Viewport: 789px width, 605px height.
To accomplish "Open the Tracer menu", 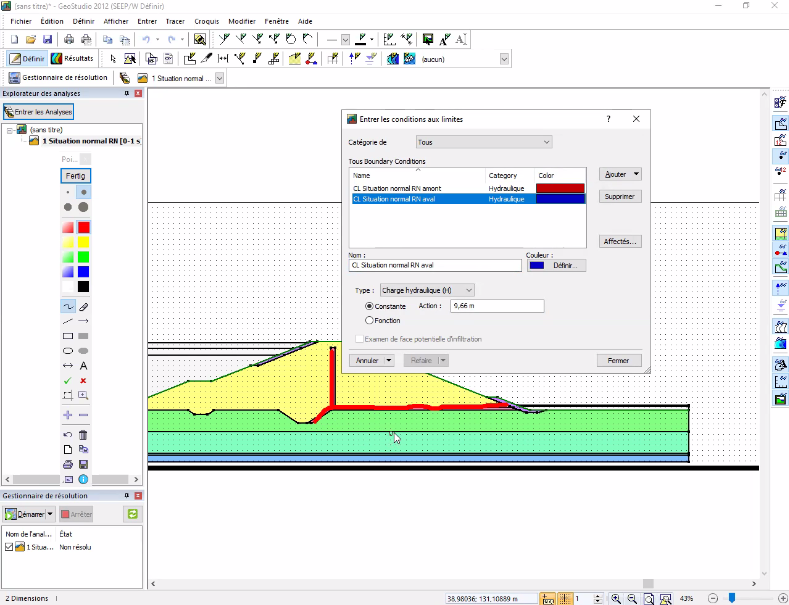I will point(175,21).
